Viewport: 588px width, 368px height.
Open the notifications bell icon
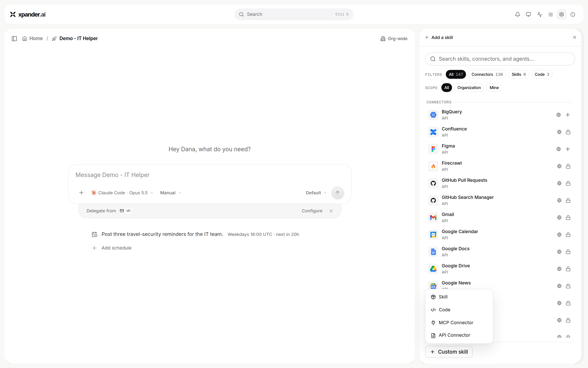click(x=518, y=14)
